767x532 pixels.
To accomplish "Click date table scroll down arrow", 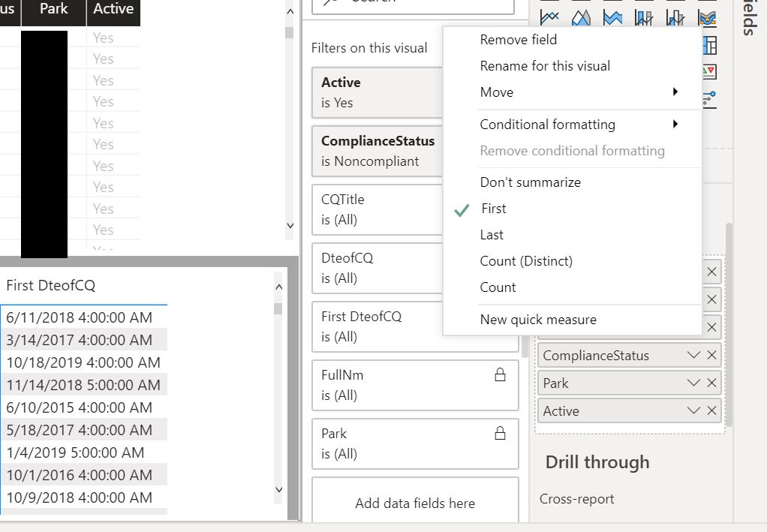I will 279,489.
